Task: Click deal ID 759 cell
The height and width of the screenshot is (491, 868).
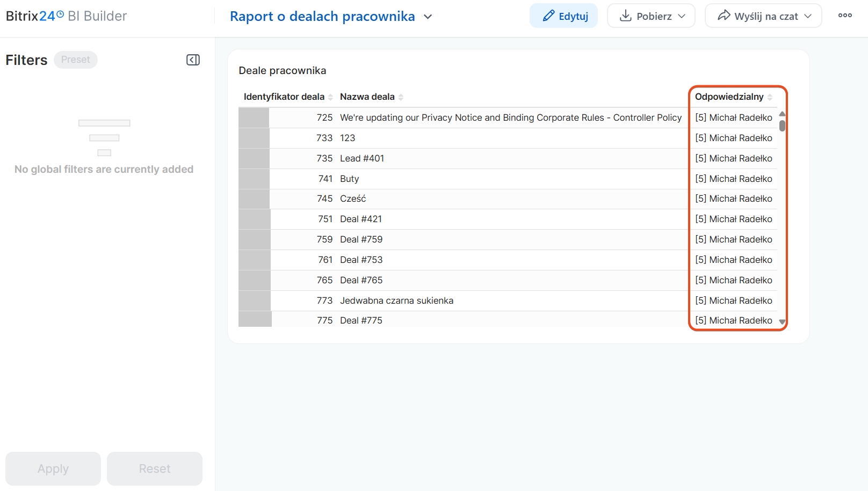Action: 324,239
